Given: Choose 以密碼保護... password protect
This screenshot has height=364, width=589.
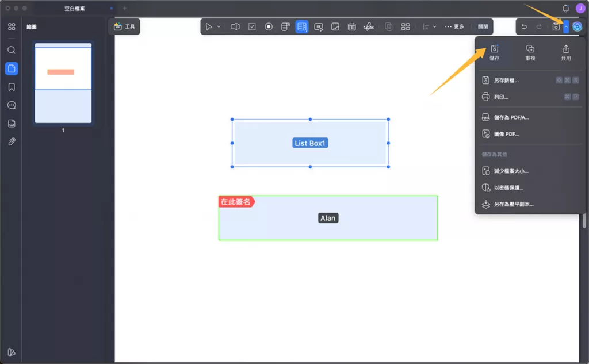Looking at the screenshot, I should pyautogui.click(x=530, y=187).
